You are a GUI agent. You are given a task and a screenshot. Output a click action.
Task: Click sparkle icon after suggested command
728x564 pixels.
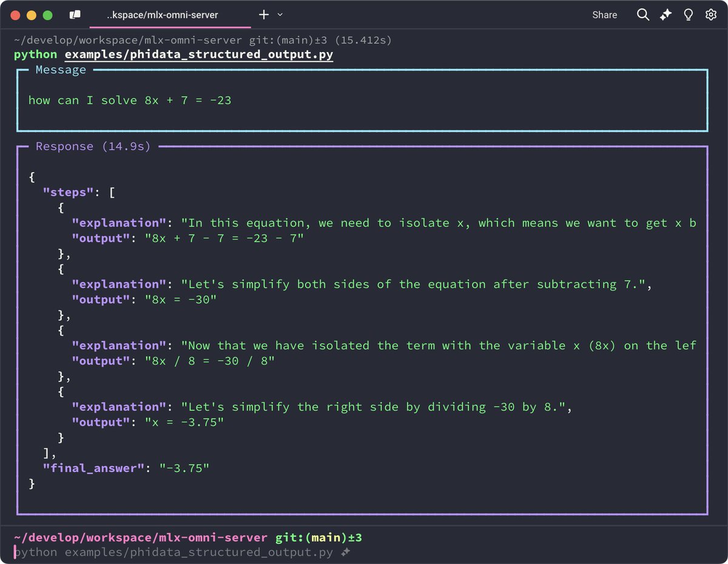(346, 552)
